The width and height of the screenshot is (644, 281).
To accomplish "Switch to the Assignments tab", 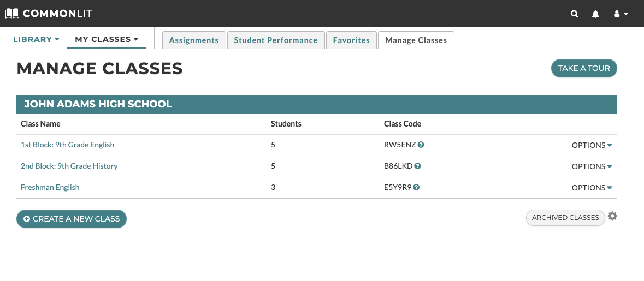I will point(194,40).
